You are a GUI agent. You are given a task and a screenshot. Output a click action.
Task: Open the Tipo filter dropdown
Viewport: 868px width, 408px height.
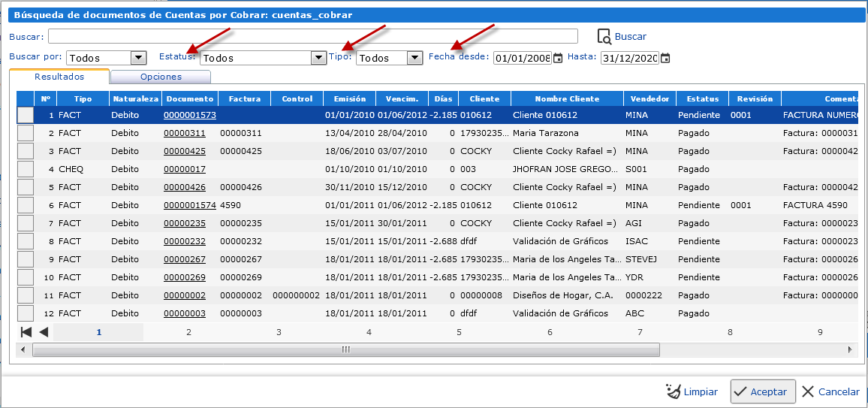[x=414, y=58]
